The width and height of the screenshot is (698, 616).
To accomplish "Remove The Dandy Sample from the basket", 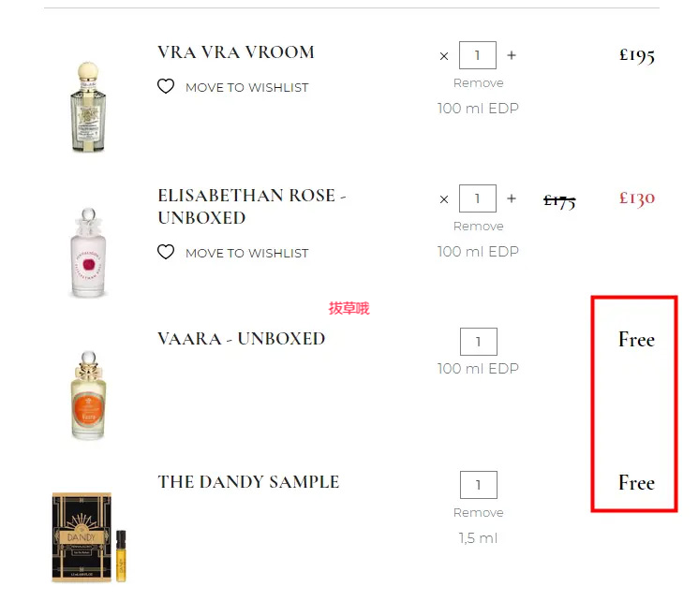I will click(478, 513).
